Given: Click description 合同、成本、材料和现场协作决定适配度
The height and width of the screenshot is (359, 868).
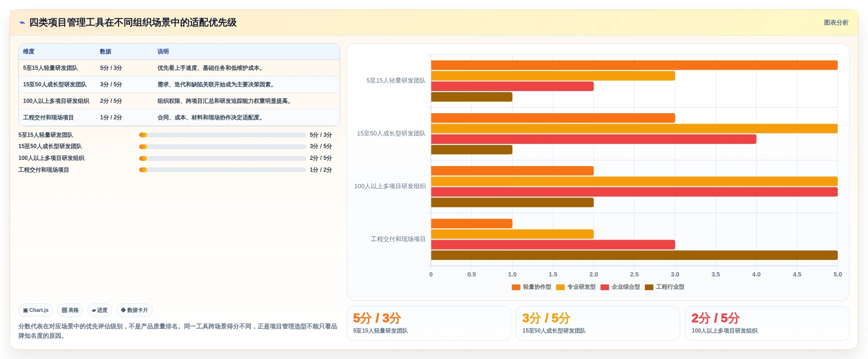Looking at the screenshot, I should tap(211, 117).
